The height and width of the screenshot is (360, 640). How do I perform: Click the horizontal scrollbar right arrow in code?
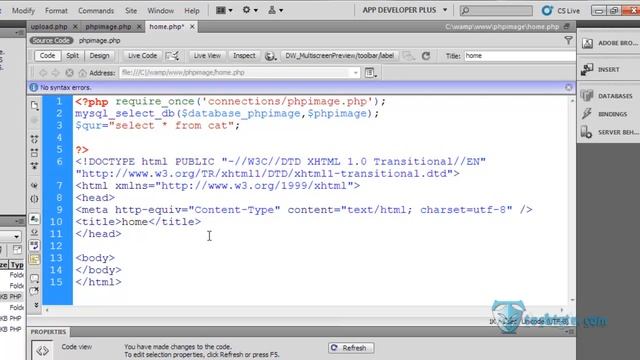coord(562,310)
